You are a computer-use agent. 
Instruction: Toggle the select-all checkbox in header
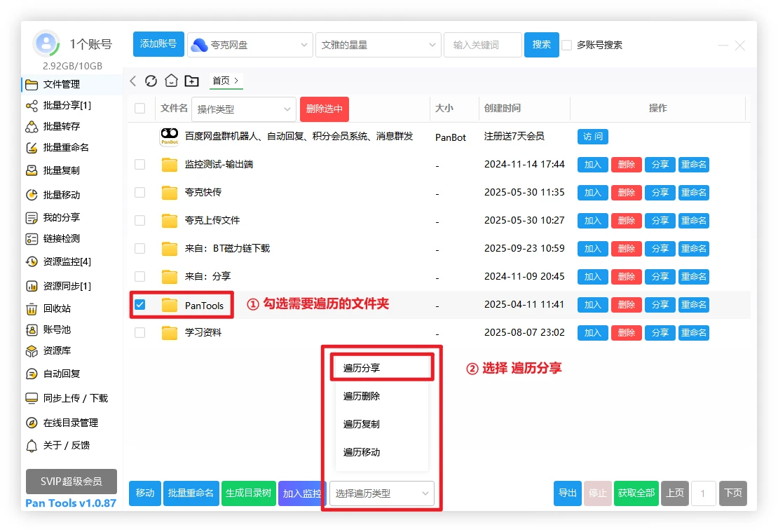click(140, 108)
